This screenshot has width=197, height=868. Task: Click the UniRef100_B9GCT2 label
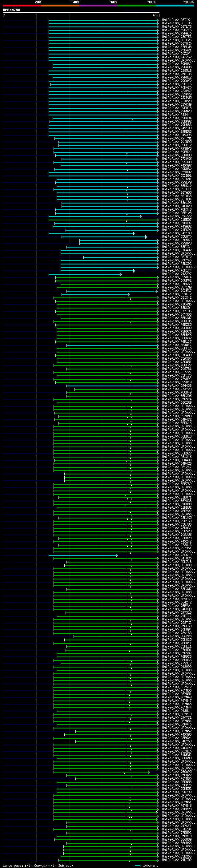tap(176, 145)
